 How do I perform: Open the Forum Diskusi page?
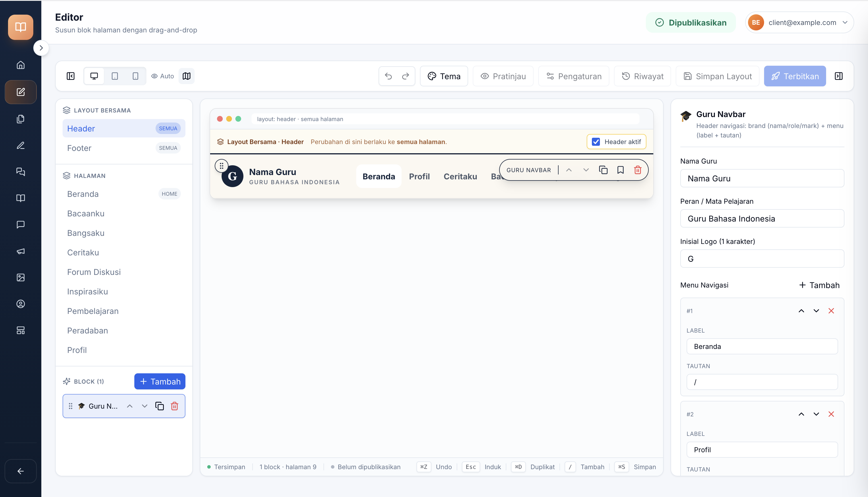pos(124,272)
